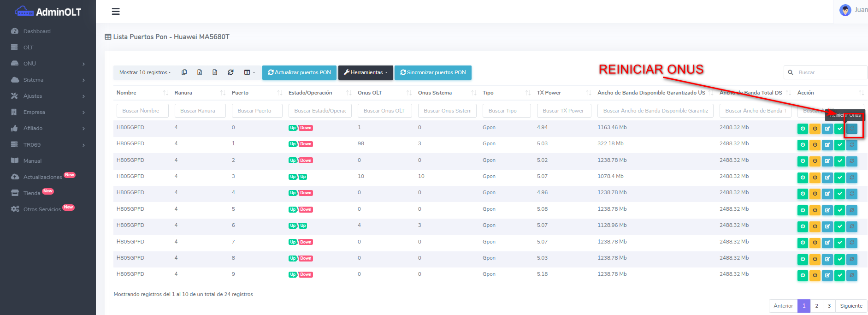Expand the ONU sidebar menu

tap(48, 64)
